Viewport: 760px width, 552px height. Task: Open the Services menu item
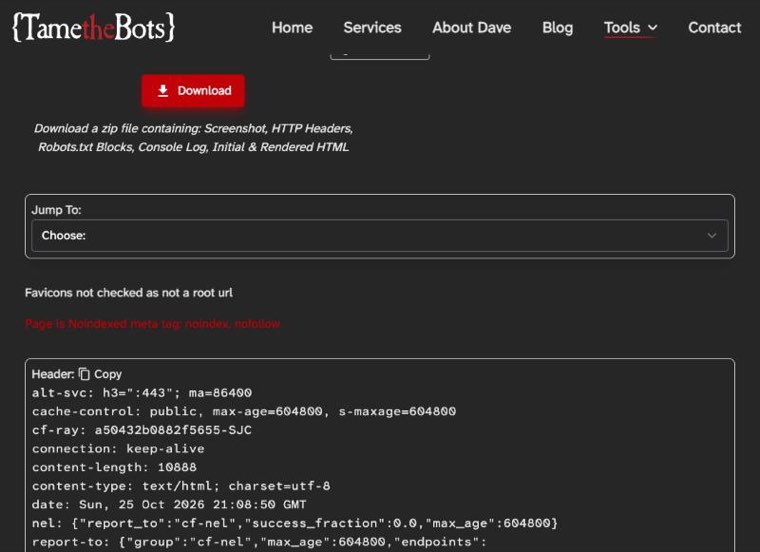[372, 28]
